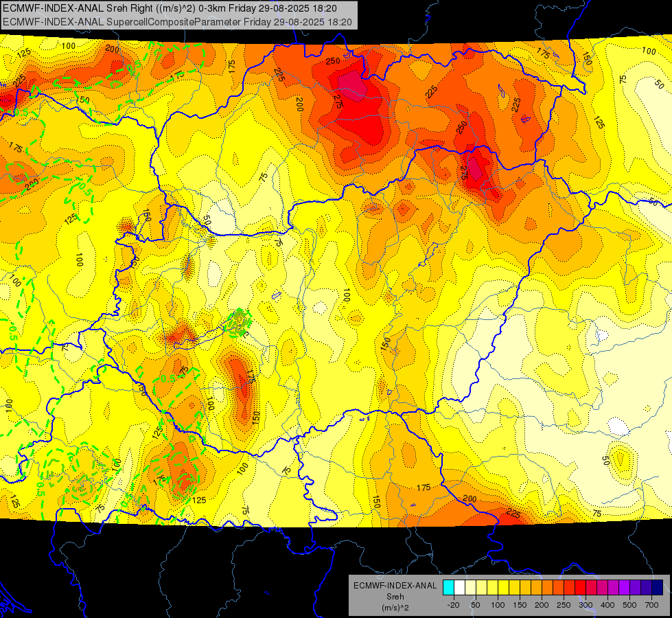Click the 250 legend scale value
Image resolution: width=672 pixels, height=618 pixels.
coord(564,605)
